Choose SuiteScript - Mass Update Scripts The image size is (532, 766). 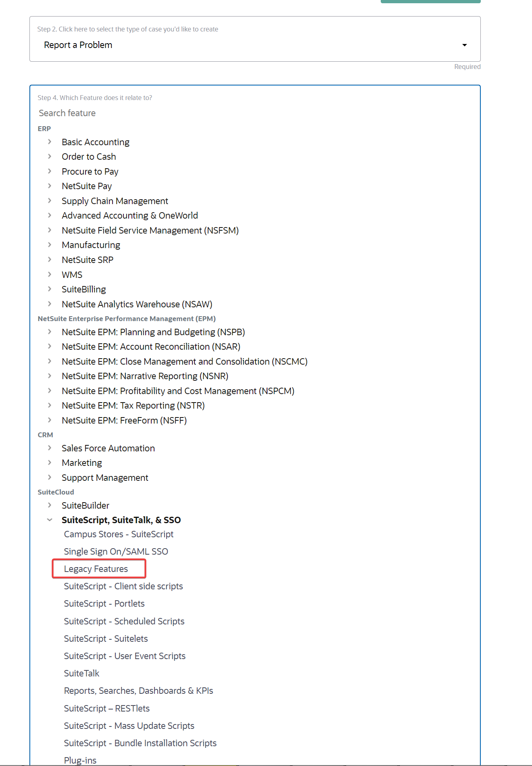[x=129, y=726]
